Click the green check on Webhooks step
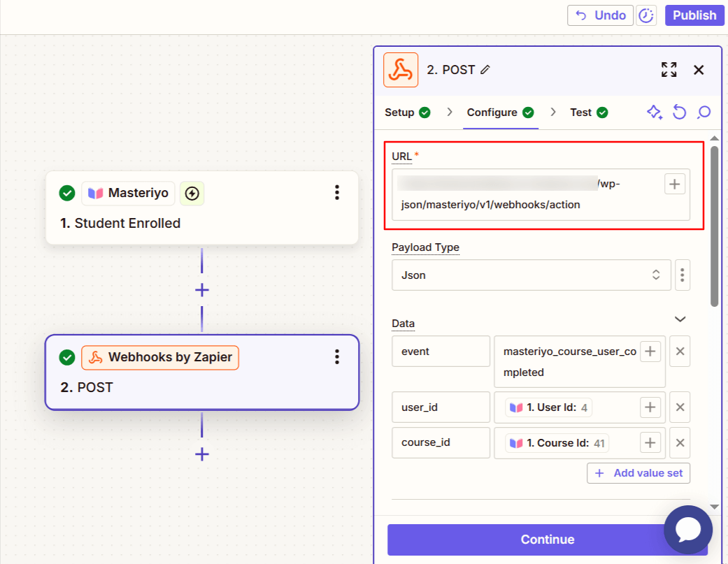This screenshot has width=728, height=564. point(67,358)
